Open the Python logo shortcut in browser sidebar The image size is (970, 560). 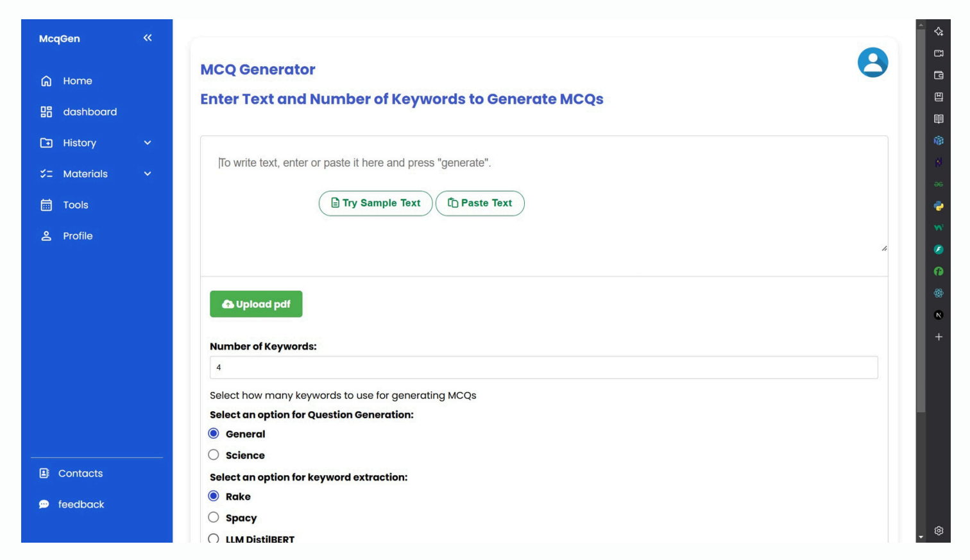point(939,206)
